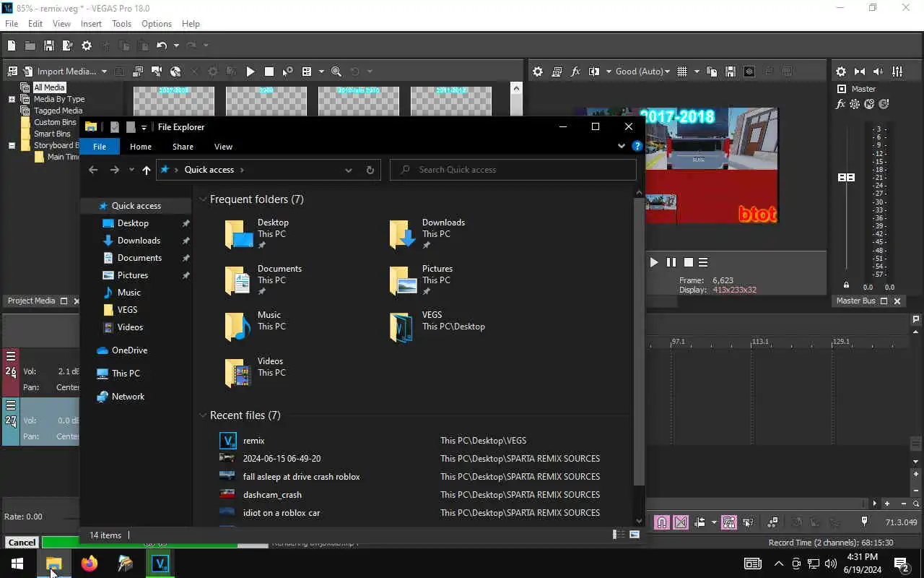Undo last action in VEGAS toolbar

click(x=162, y=46)
